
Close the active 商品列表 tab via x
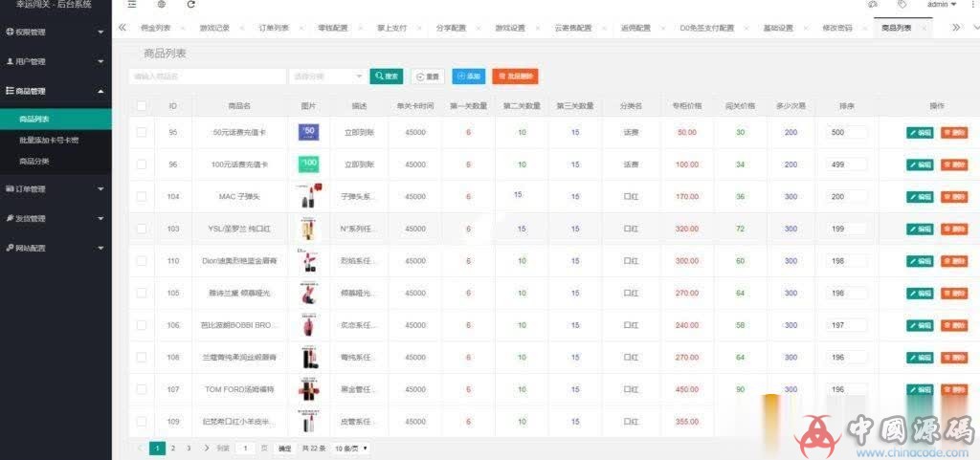click(924, 28)
